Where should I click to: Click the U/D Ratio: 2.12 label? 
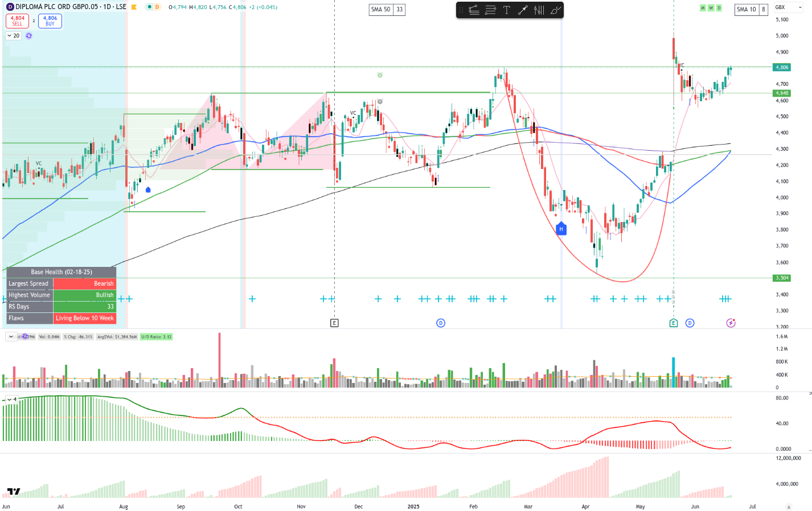pos(157,337)
